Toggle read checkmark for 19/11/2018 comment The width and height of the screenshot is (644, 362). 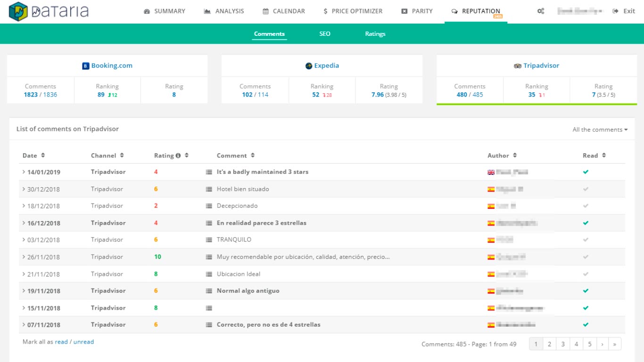tap(586, 291)
